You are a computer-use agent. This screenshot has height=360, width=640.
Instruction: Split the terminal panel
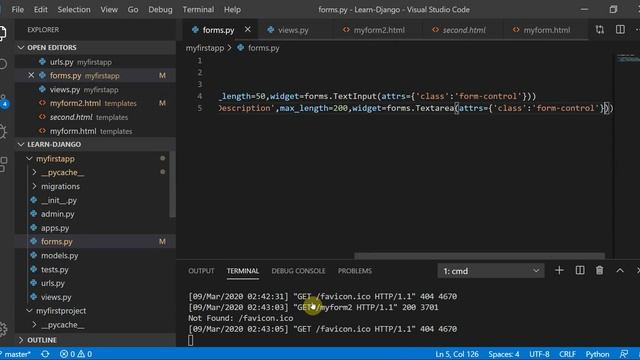580,270
